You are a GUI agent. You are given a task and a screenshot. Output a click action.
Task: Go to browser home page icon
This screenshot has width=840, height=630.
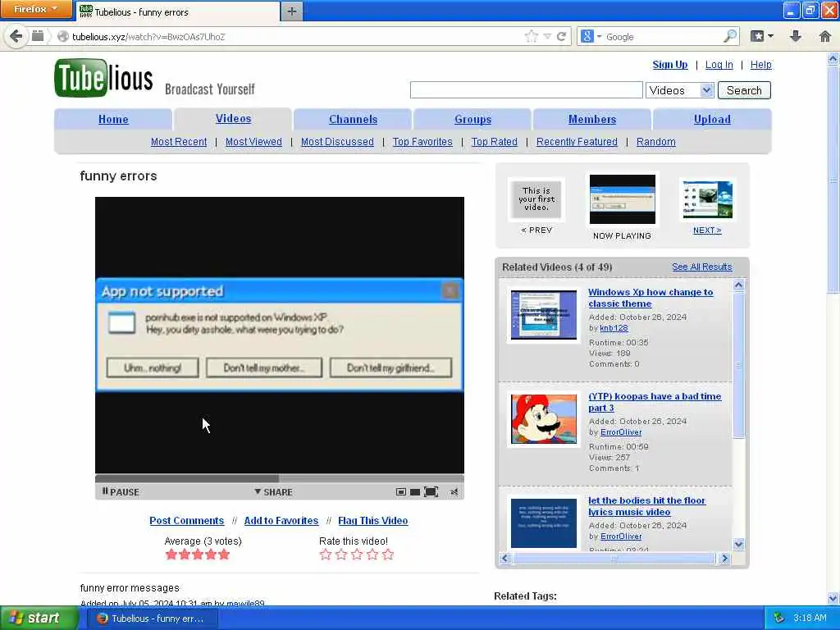[825, 36]
